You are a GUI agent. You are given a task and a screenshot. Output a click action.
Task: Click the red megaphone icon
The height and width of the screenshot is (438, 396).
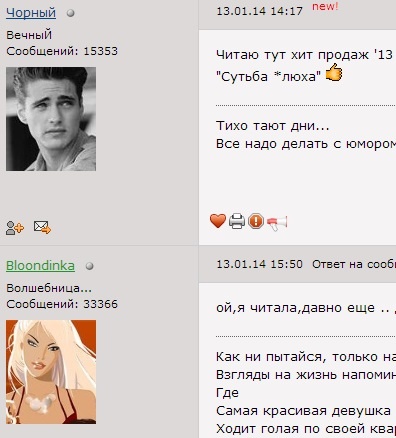[x=277, y=223]
